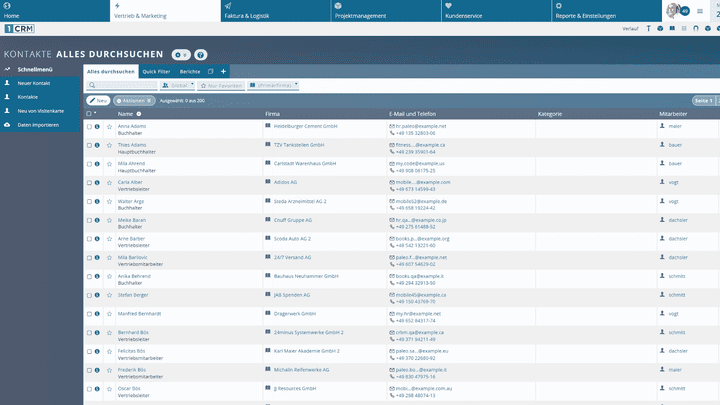Select Alles durchsuchen tab
The image size is (720, 405).
click(111, 72)
